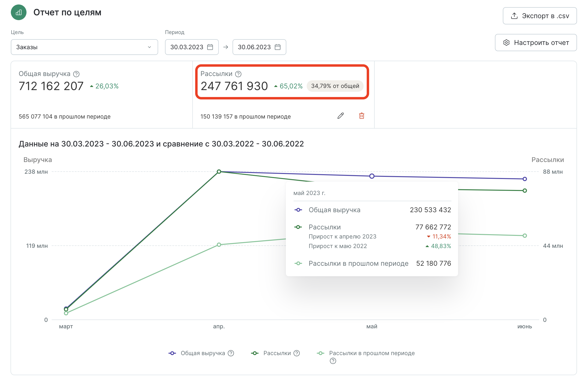Click Export to .csv button
Viewport: 588px width, 379px height.
[x=539, y=16]
